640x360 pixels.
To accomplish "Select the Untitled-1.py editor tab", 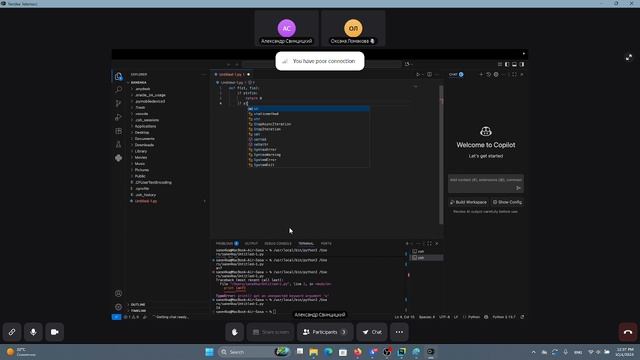I will [232, 74].
